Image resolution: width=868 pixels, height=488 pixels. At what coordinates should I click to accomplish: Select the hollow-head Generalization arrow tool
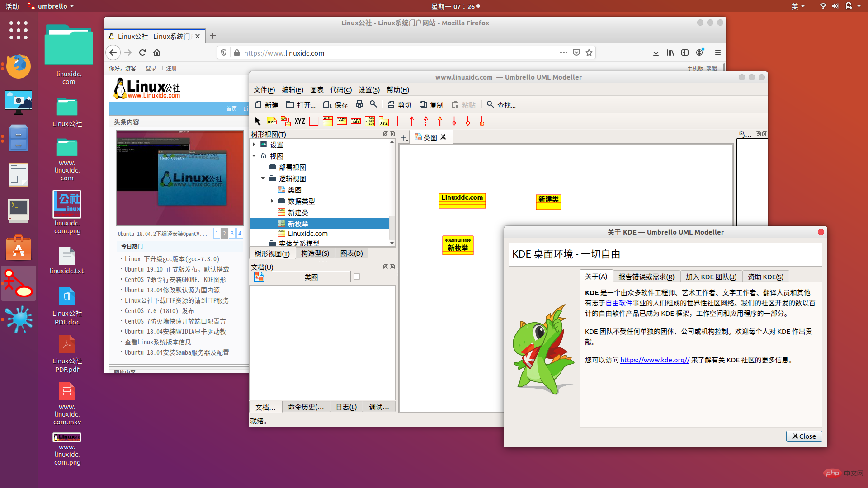pyautogui.click(x=440, y=121)
